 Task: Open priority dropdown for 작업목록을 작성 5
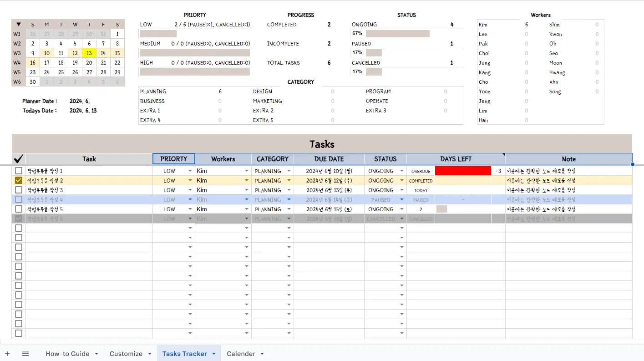190,209
